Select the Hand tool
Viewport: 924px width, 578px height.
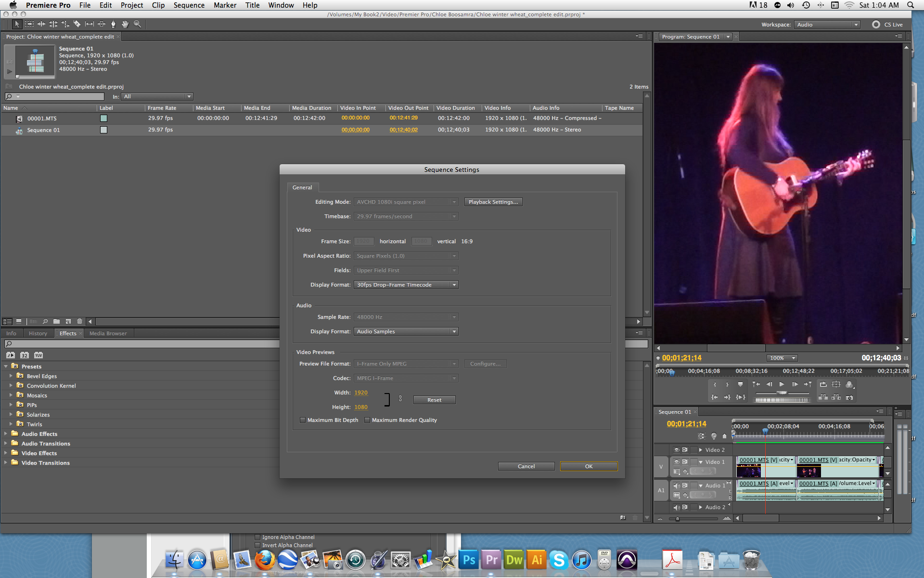coord(125,24)
